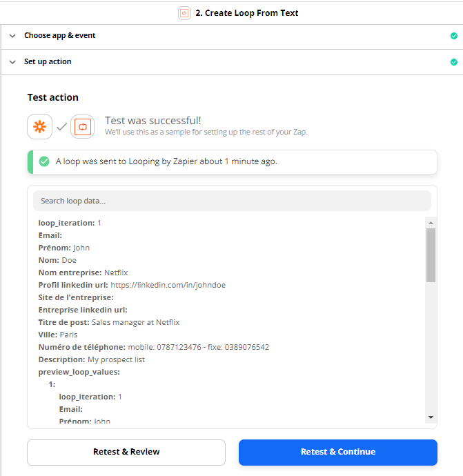Image resolution: width=463 pixels, height=476 pixels.
Task: Click the green success check in loop message
Action: [44, 161]
